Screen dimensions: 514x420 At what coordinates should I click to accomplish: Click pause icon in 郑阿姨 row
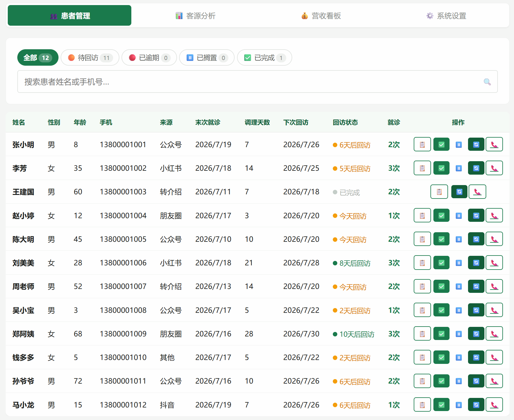click(459, 334)
